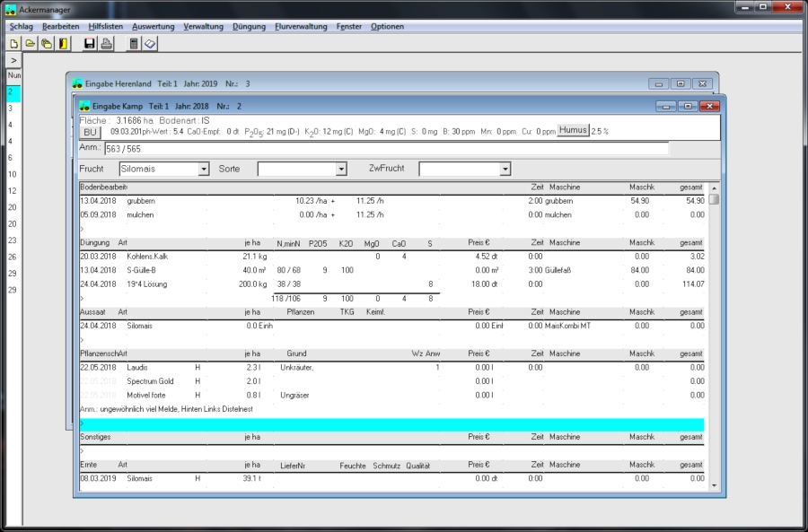Open the Sorte dropdown list

coord(341,169)
